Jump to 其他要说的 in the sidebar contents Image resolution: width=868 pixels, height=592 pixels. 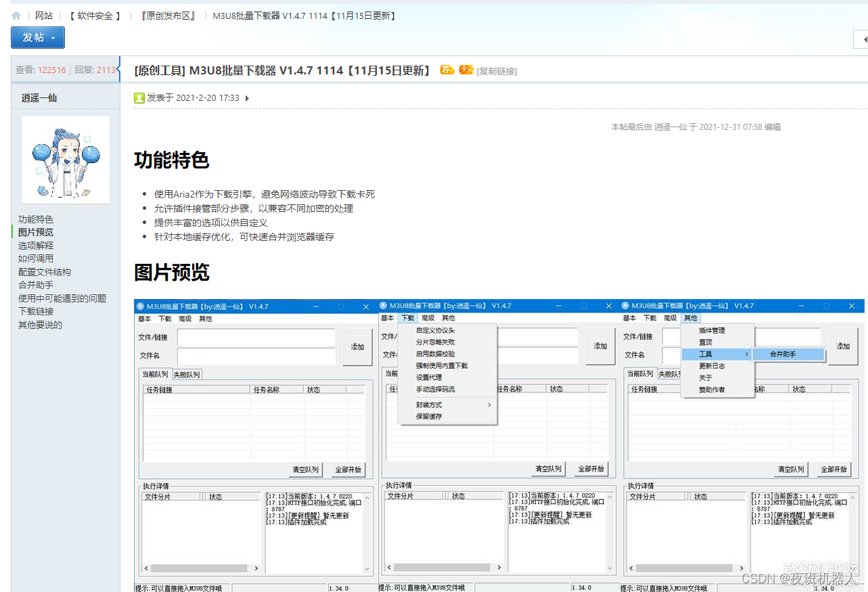40,325
